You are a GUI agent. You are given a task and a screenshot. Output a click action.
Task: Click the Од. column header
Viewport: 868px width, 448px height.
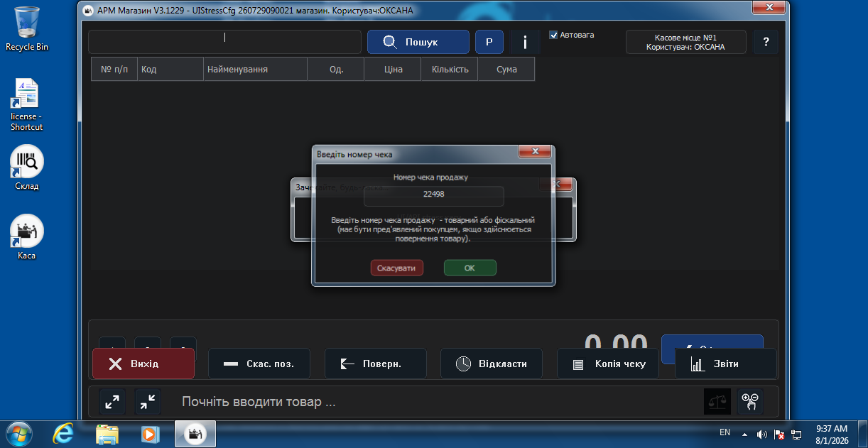336,70
